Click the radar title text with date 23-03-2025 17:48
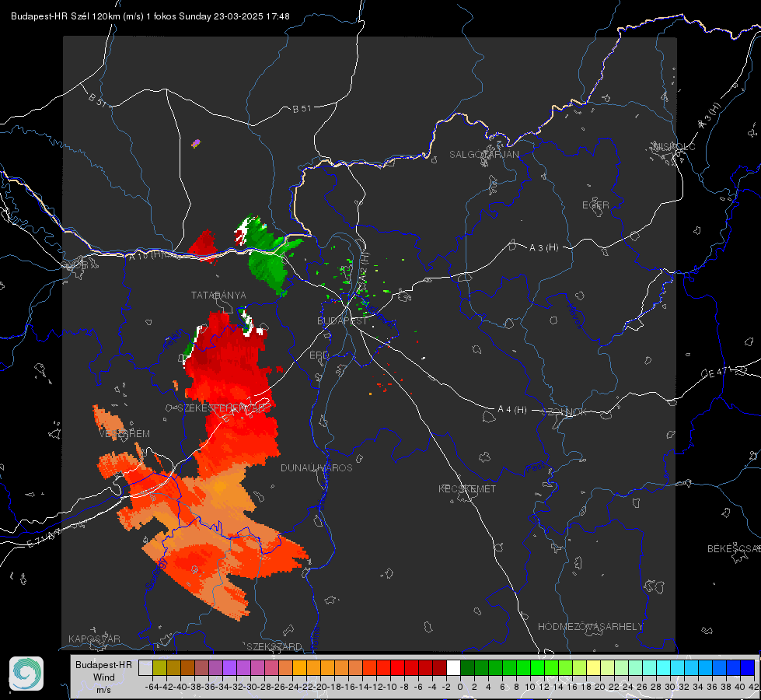 [150, 16]
